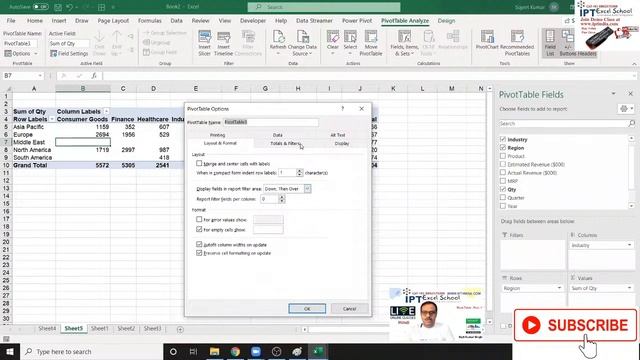The height and width of the screenshot is (360, 640).
Task: Open the Name Box dropdown
Action: coord(40,76)
